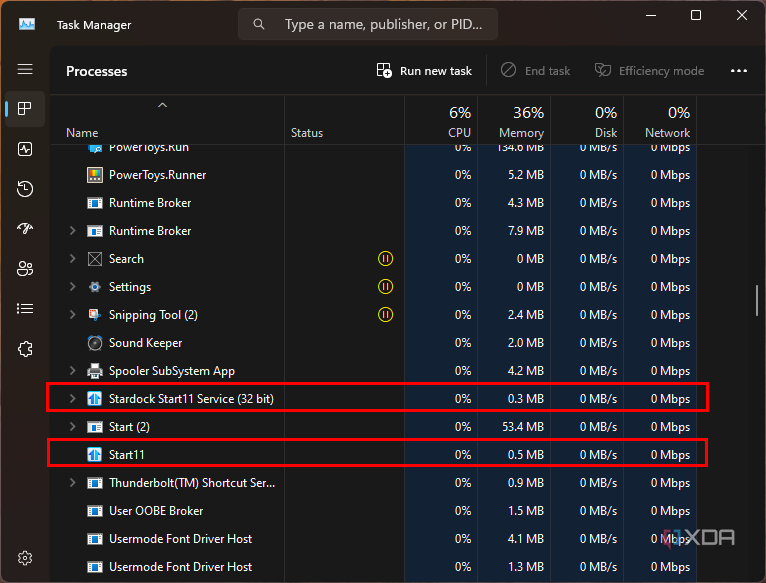Viewport: 766px width, 583px height.
Task: Open the three-dot more options menu
Action: pyautogui.click(x=739, y=71)
